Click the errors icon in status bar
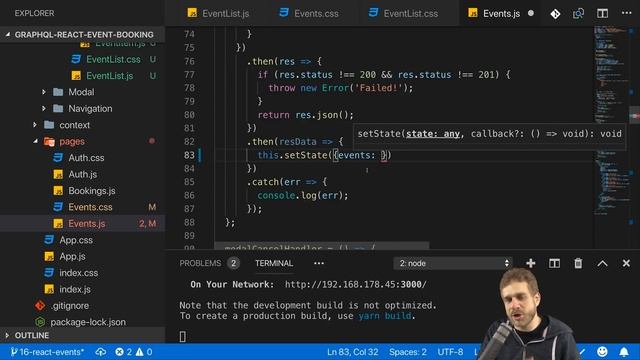Image resolution: width=640 pixels, height=360 pixels. pyautogui.click(x=119, y=352)
